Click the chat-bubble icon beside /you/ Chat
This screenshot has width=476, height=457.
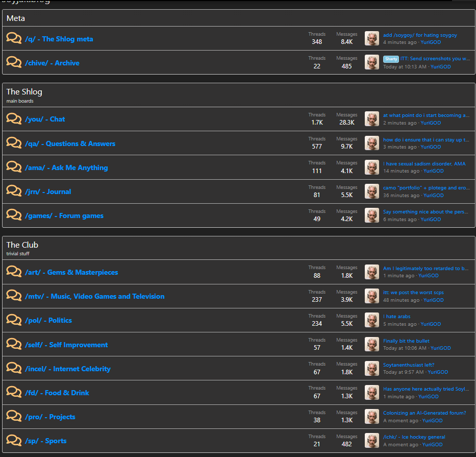point(14,118)
